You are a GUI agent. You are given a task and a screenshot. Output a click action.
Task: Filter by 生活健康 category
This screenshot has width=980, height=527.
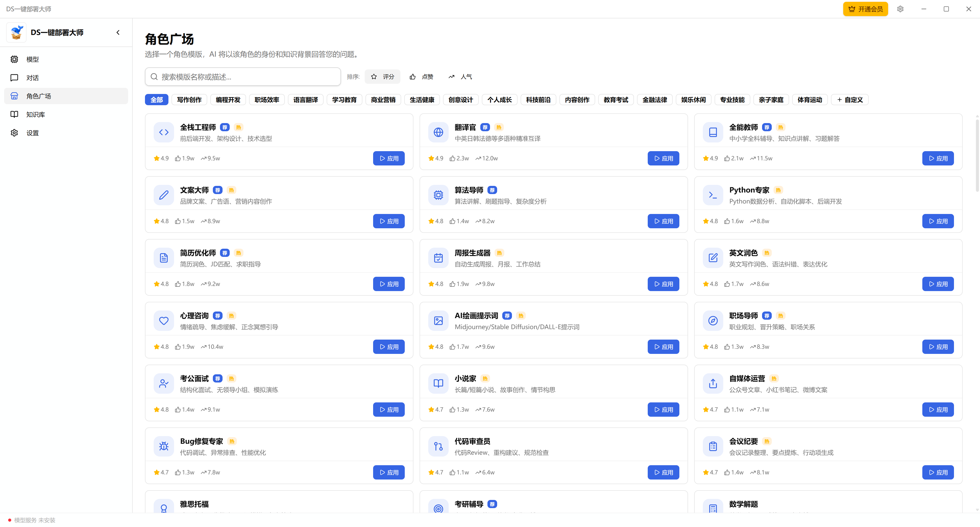point(422,100)
